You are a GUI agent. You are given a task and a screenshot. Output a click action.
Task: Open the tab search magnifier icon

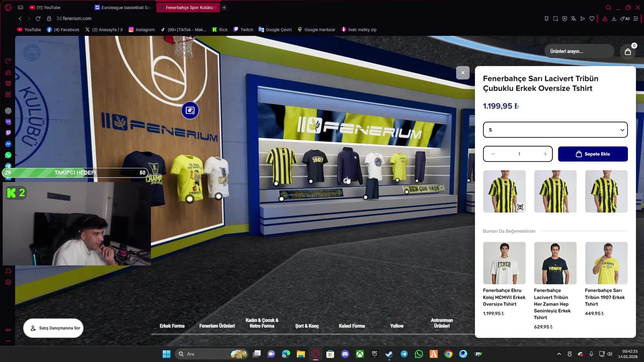point(608,8)
